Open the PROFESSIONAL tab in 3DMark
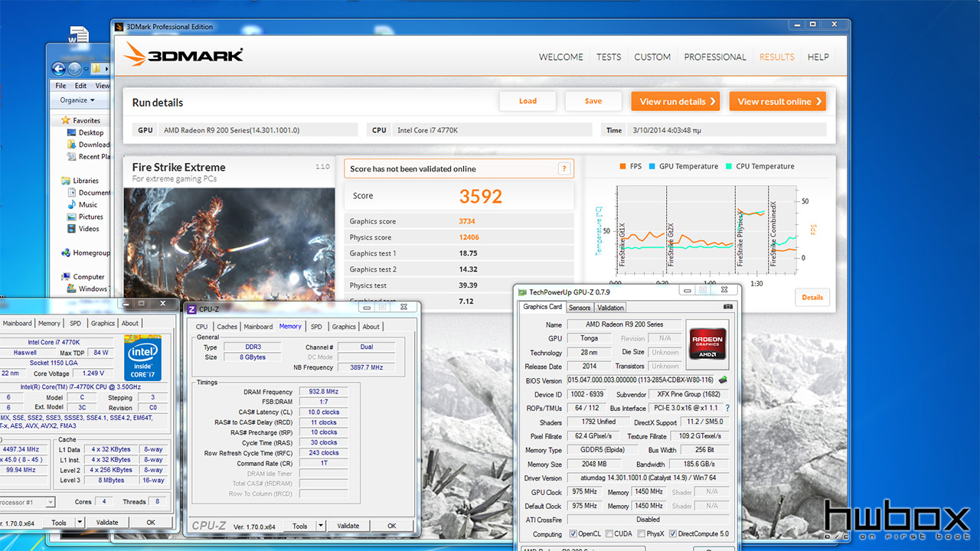The image size is (980, 551). tap(715, 57)
